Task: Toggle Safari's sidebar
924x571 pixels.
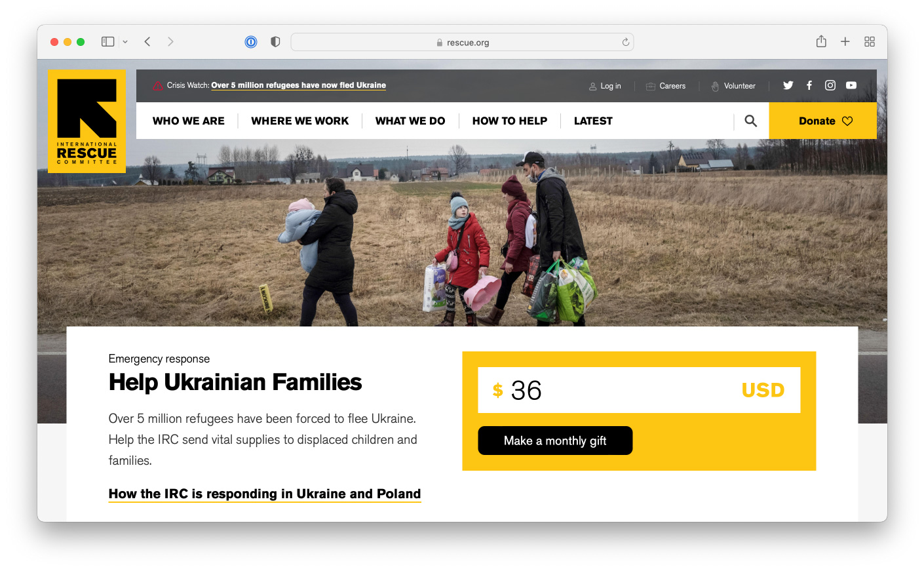Action: point(108,41)
